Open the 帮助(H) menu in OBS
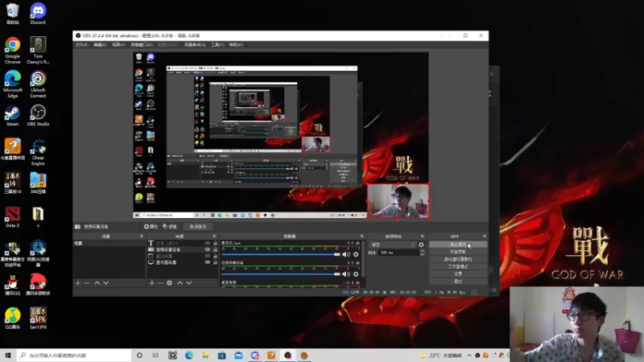The width and height of the screenshot is (644, 362). (x=236, y=45)
